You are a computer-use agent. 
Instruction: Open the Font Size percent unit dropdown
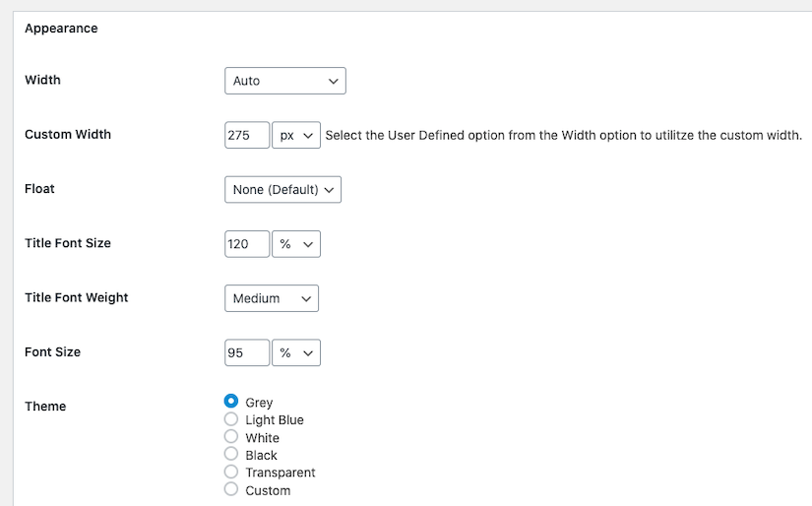tap(296, 352)
